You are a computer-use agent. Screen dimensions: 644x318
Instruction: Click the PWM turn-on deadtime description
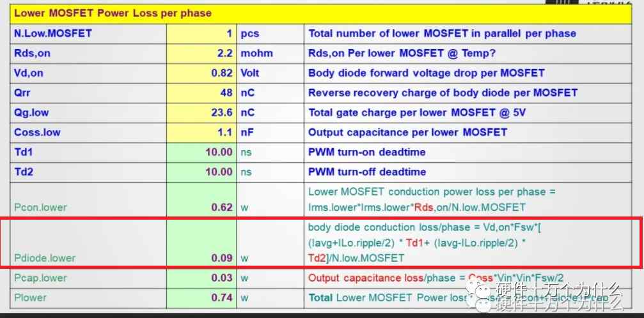point(367,152)
